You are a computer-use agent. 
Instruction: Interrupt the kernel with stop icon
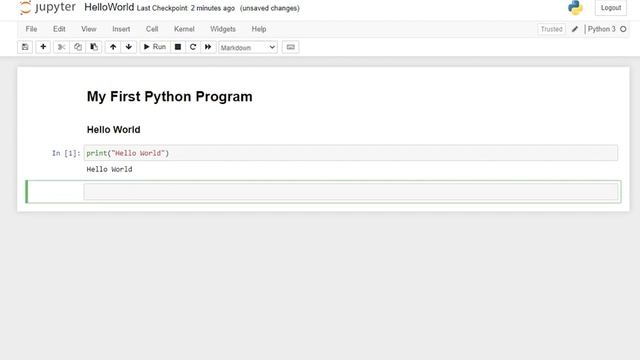pos(178,47)
